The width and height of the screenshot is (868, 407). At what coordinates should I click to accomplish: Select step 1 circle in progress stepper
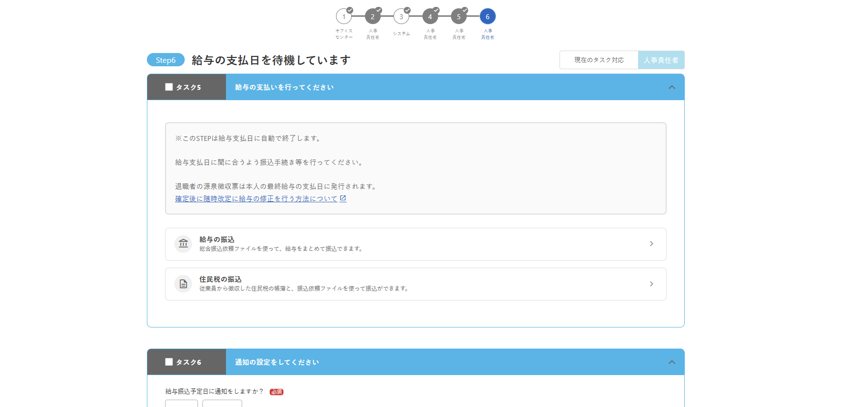[x=344, y=17]
